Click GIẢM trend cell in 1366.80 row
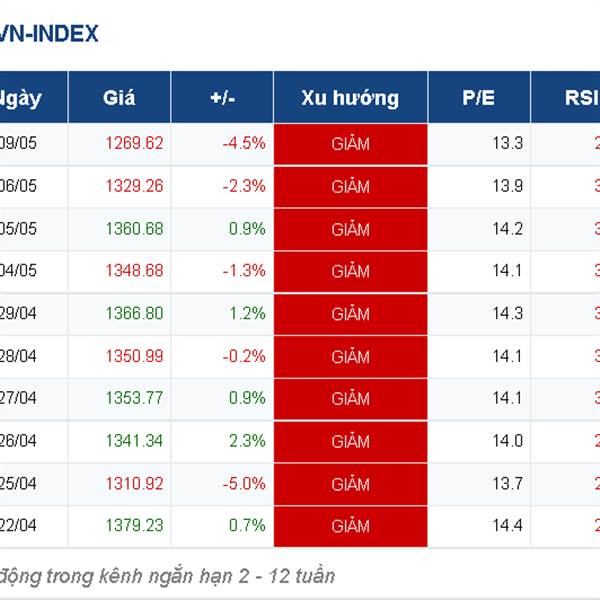600x600 pixels. click(351, 314)
